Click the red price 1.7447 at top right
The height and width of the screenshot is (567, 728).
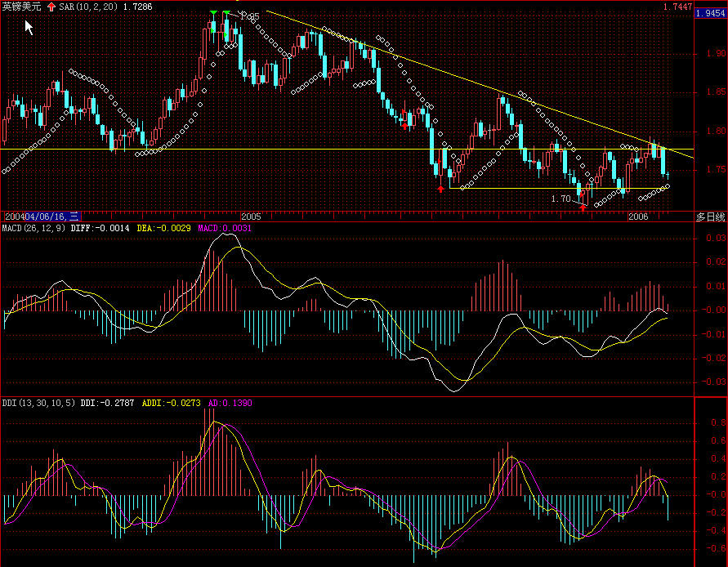(677, 7)
